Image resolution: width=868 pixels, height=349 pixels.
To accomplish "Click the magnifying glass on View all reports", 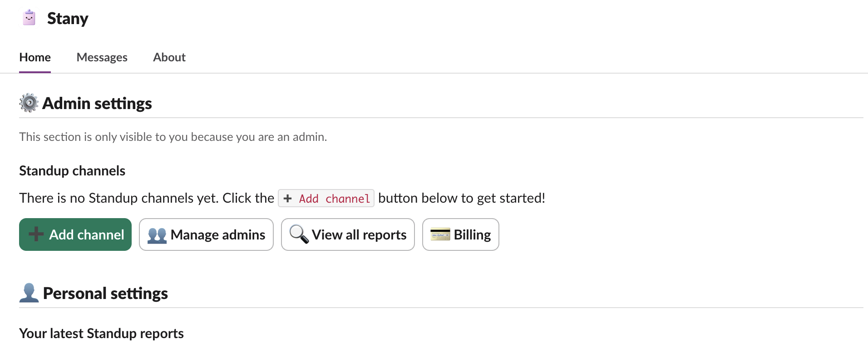I will point(299,234).
